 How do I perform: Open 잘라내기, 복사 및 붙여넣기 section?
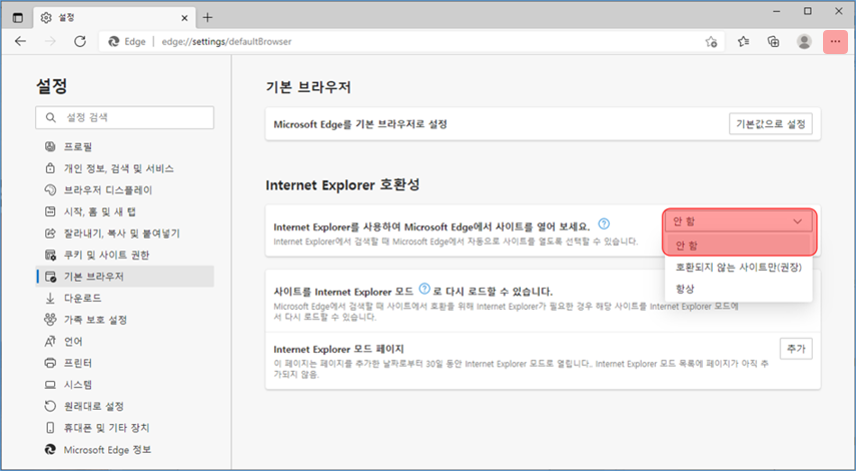click(124, 233)
